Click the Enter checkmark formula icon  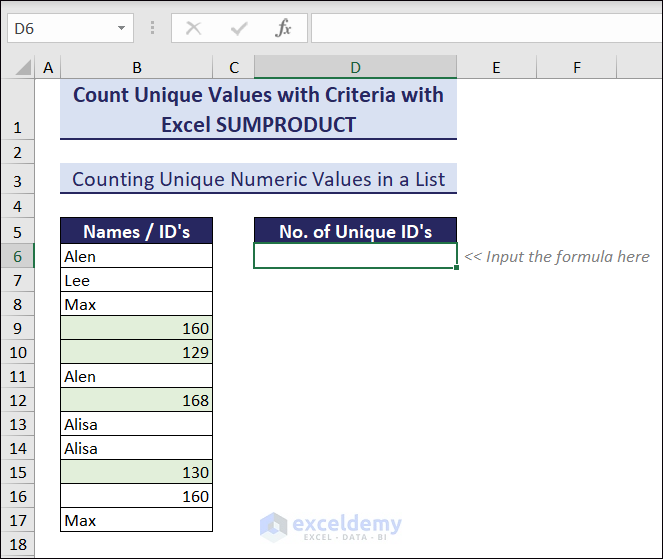[239, 28]
